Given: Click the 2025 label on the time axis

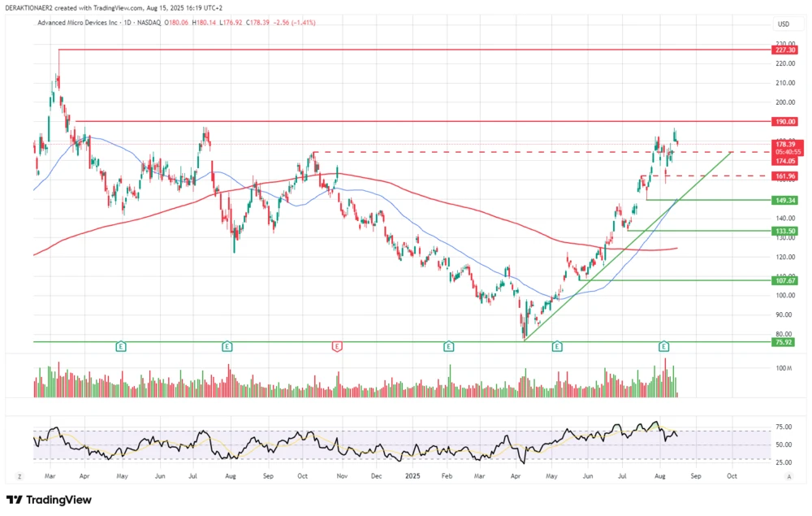Looking at the screenshot, I should tap(412, 476).
